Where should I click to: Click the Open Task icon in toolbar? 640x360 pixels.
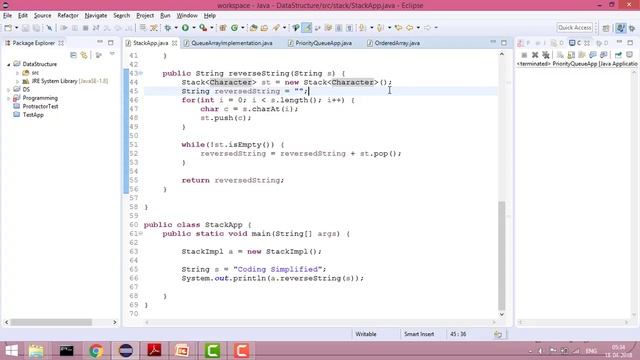coord(264,28)
